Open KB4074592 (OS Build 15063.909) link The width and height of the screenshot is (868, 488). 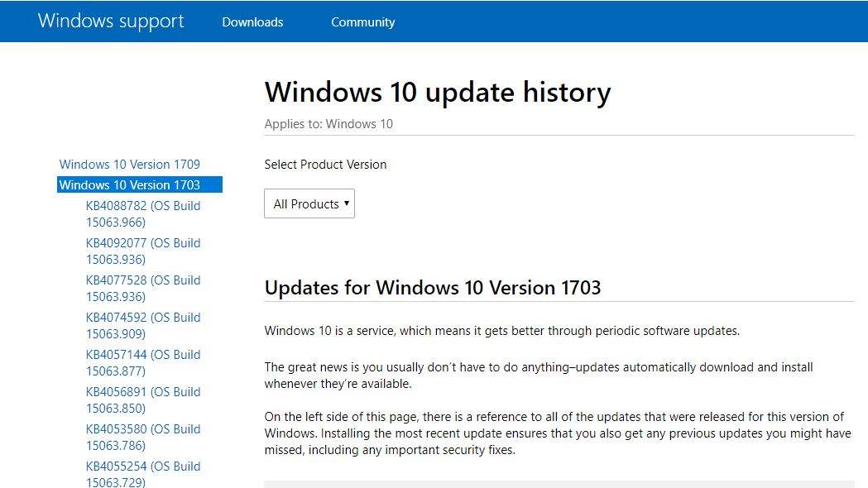tap(143, 325)
